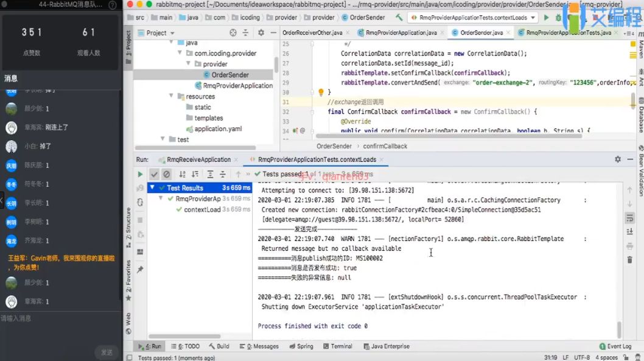
Task: Toggle scroll-to-end icon in console sidebar
Action: tap(629, 231)
